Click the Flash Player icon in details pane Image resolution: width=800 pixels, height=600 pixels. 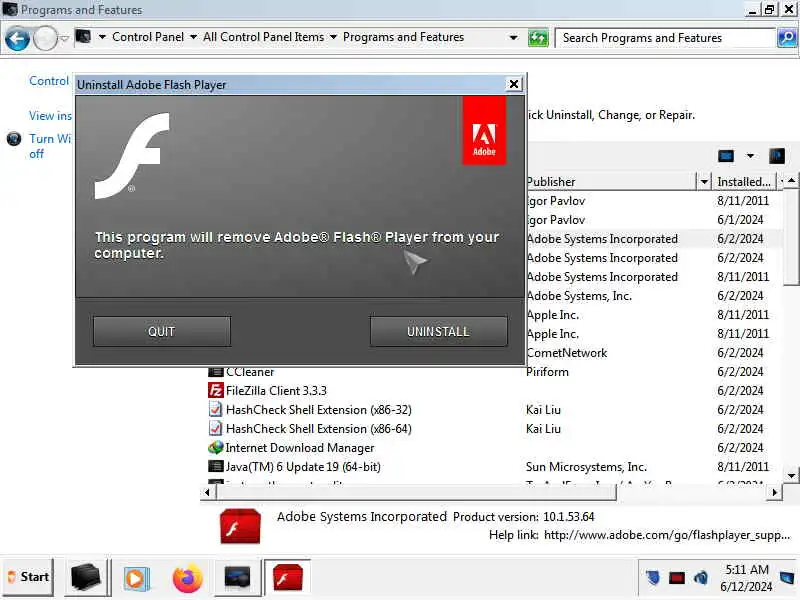coord(240,526)
